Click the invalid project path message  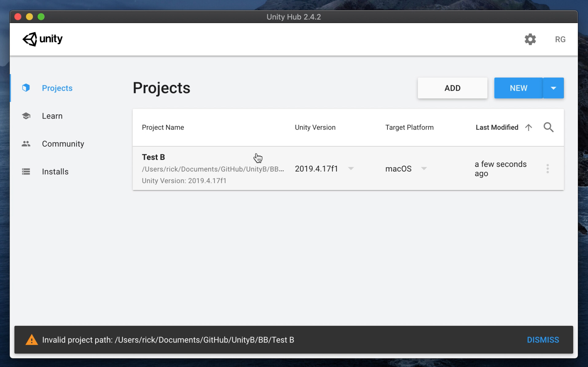tap(168, 340)
